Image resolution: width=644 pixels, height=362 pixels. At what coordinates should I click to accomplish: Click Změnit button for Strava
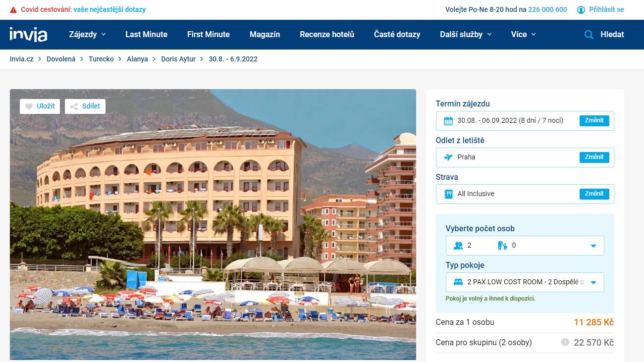[x=594, y=194]
